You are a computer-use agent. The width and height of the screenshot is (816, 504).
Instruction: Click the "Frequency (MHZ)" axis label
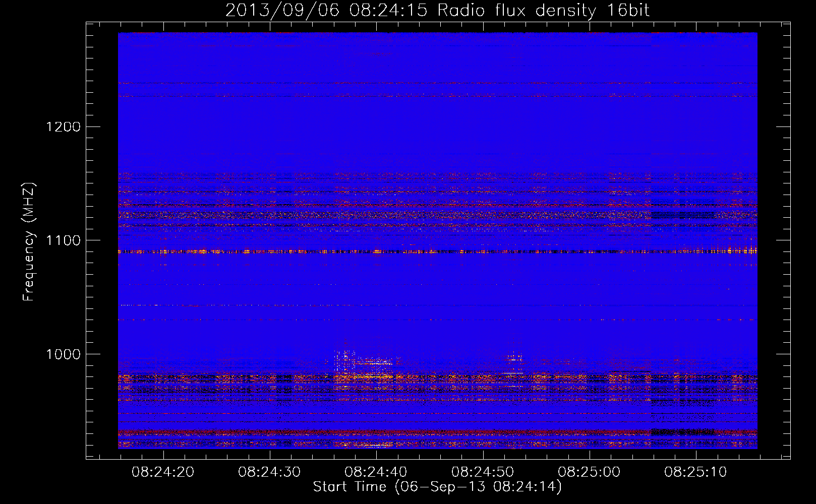click(x=29, y=241)
